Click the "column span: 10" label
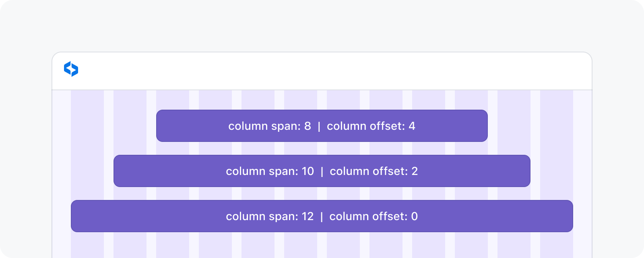Image resolution: width=644 pixels, height=258 pixels. click(270, 171)
